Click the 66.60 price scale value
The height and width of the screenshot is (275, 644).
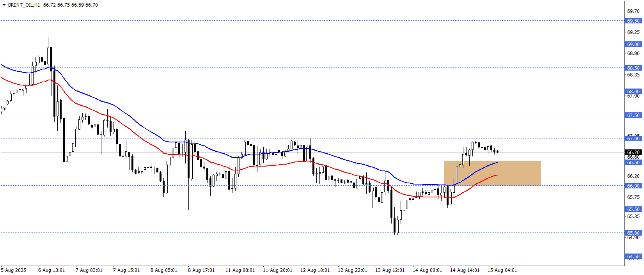[x=633, y=157]
